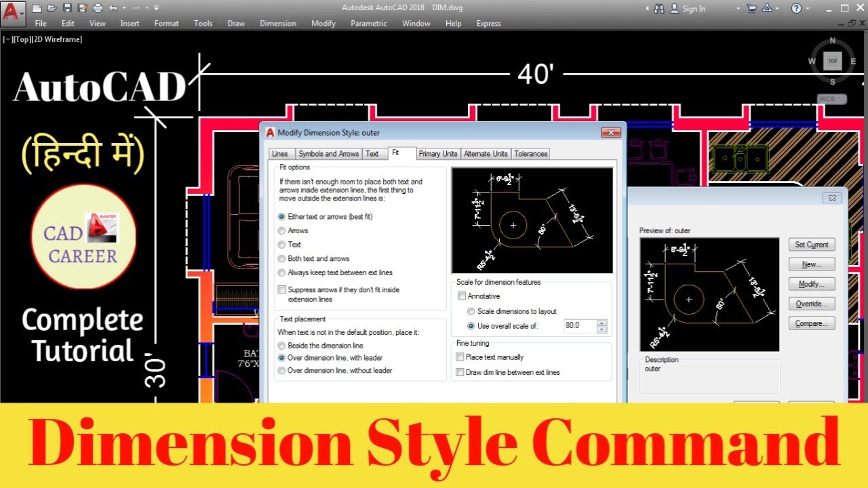Click Sign In link text
The height and width of the screenshot is (488, 868).
pos(694,9)
